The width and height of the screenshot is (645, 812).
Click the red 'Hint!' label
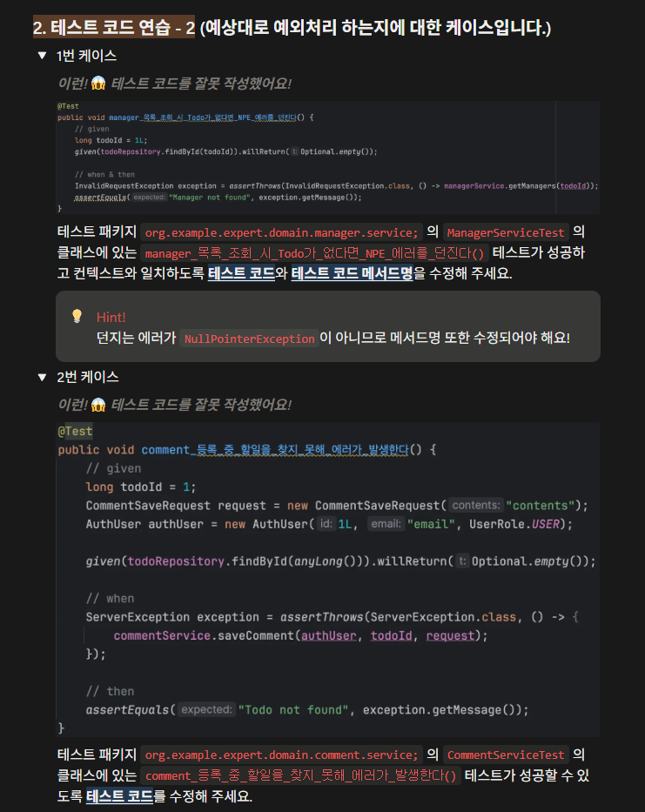tap(111, 317)
